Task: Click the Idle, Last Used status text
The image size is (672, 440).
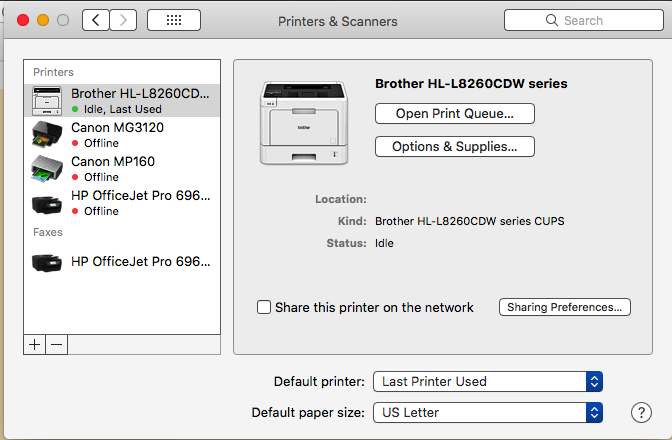Action: tap(123, 109)
